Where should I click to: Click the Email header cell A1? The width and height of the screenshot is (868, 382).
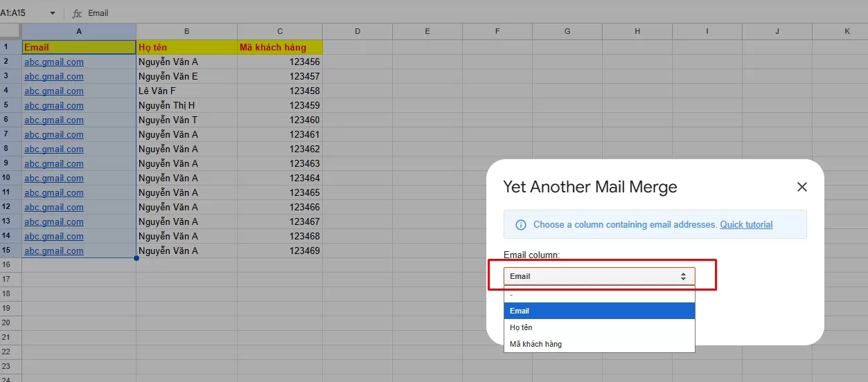pyautogui.click(x=79, y=47)
